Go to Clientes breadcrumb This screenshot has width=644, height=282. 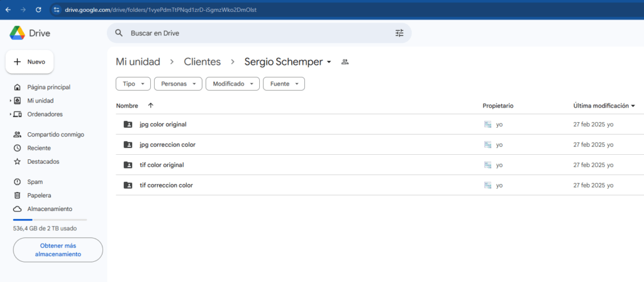[202, 62]
